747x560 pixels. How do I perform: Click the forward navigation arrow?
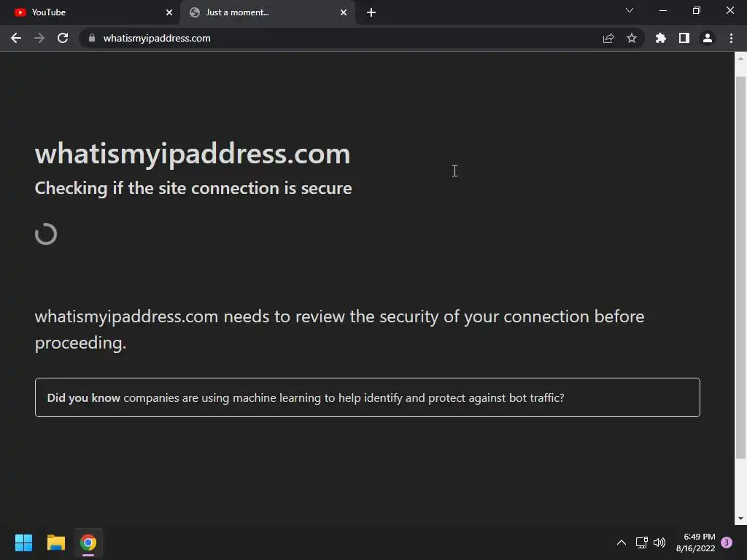click(39, 38)
